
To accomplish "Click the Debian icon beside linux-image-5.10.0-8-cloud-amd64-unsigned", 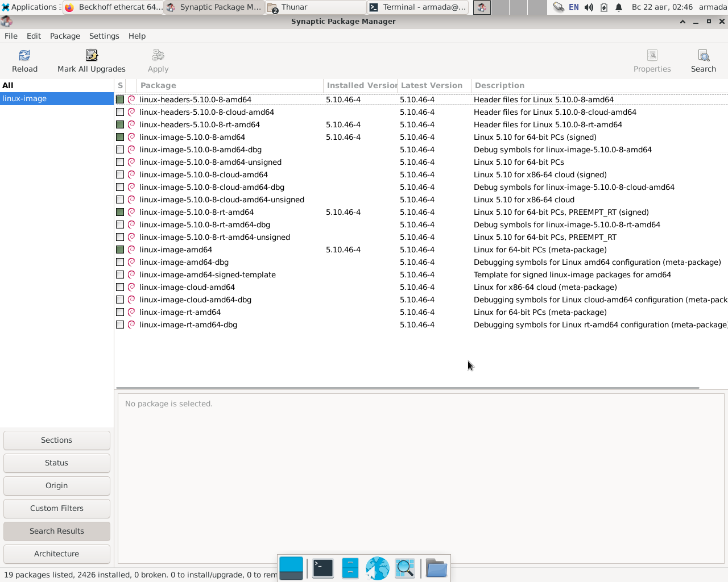I will pyautogui.click(x=131, y=199).
